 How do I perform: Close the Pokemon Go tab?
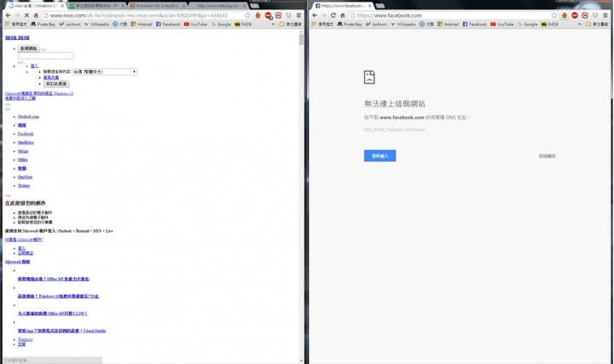point(184,6)
